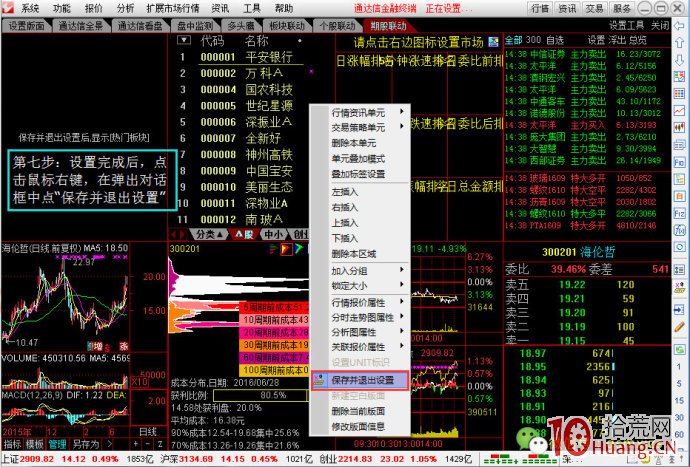The width and height of the screenshot is (690, 467).
Task: Expand 行情报价属性 submenu
Action: (360, 302)
